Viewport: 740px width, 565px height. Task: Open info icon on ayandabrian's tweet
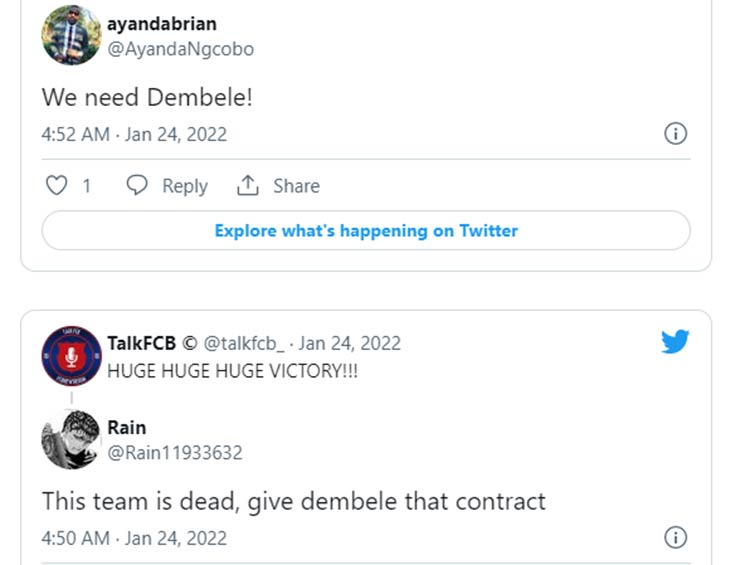(x=676, y=134)
